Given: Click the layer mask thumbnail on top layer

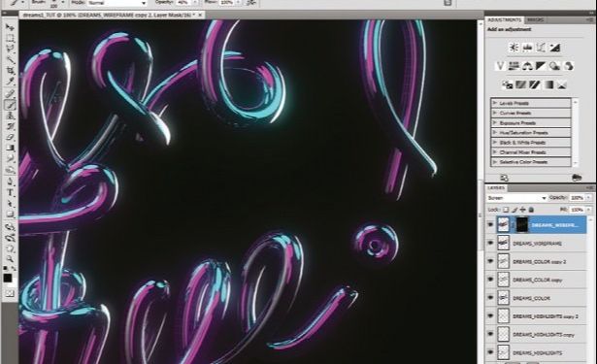Looking at the screenshot, I should (521, 224).
